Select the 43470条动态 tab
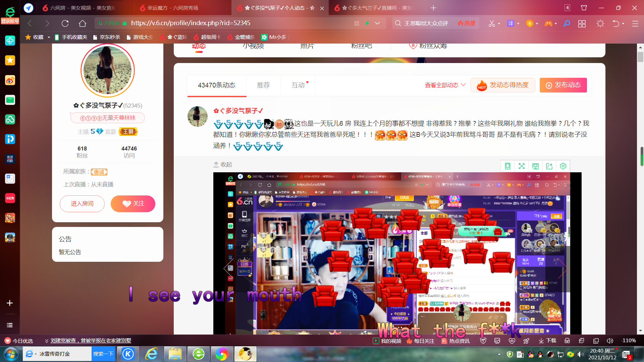This screenshot has height=362, width=644. point(217,85)
